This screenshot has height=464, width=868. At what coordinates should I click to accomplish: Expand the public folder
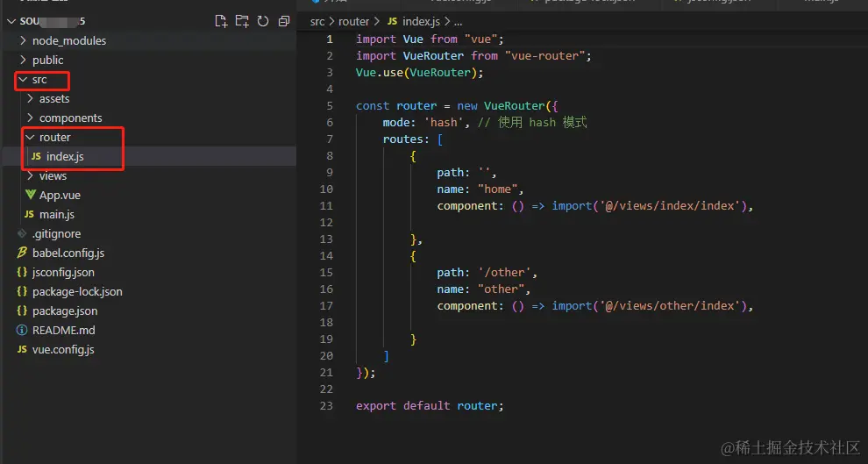click(x=23, y=60)
